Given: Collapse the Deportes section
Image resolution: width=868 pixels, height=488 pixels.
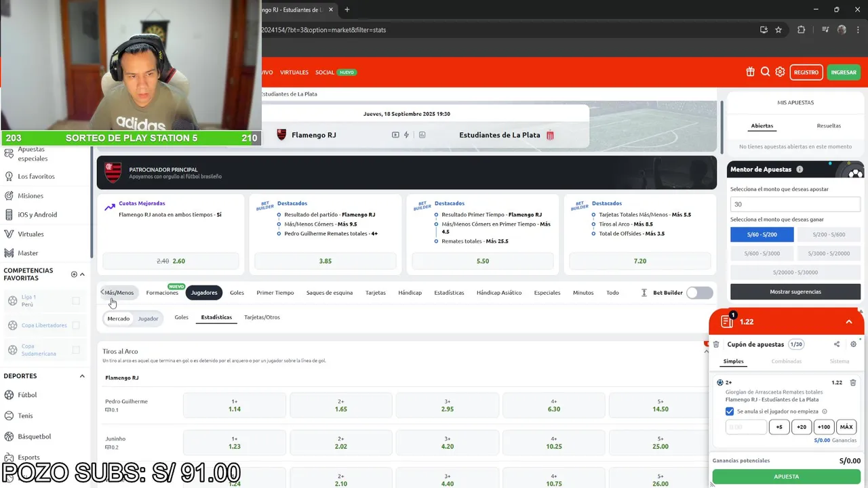Looking at the screenshot, I should point(82,376).
